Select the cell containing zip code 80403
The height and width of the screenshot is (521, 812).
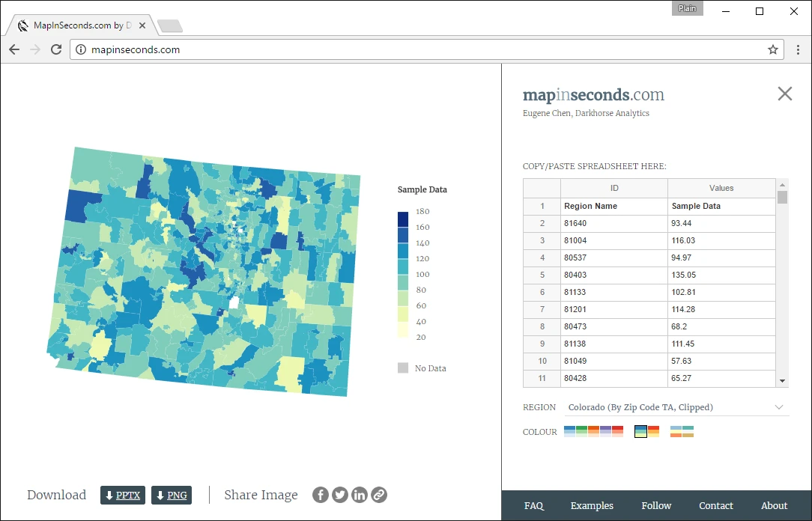tap(614, 275)
